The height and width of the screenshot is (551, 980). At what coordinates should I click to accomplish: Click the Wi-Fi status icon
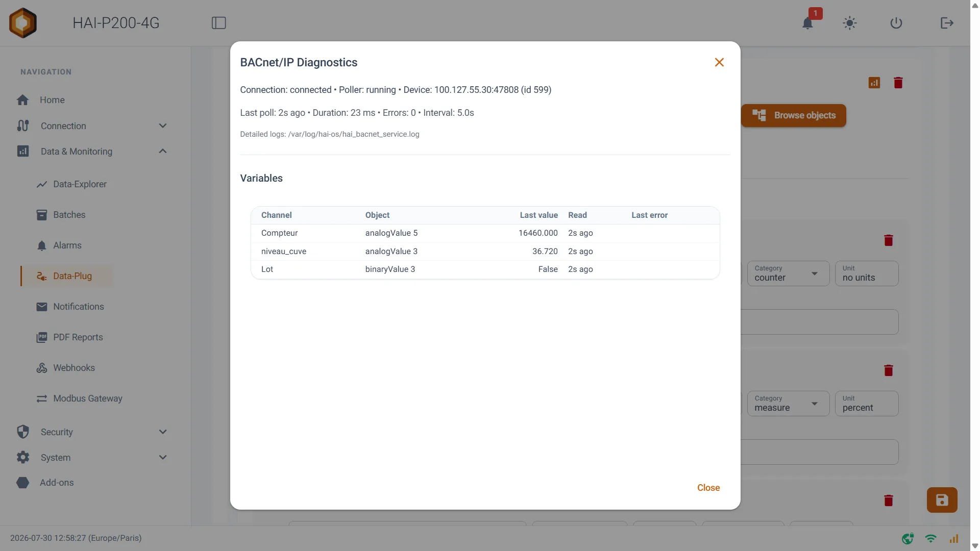931,538
